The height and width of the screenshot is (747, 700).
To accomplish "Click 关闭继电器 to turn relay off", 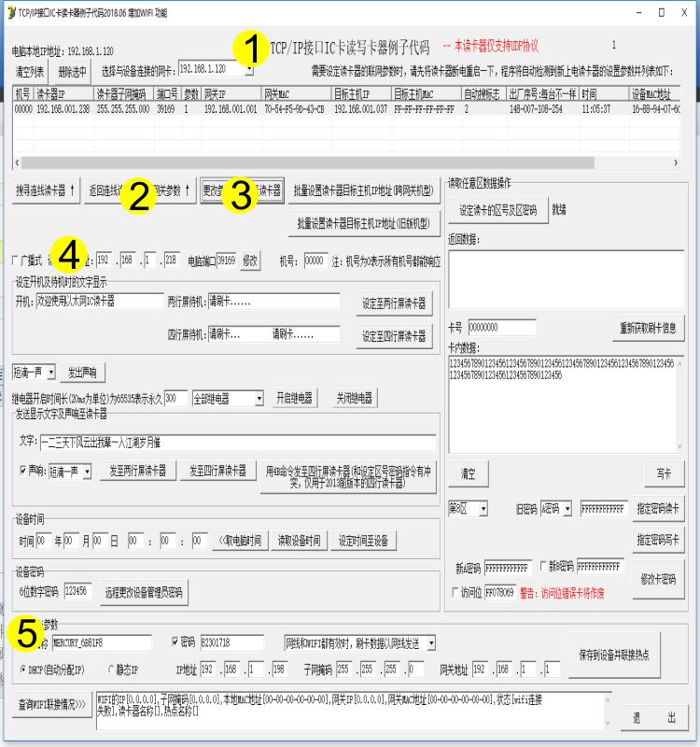I will point(353,398).
